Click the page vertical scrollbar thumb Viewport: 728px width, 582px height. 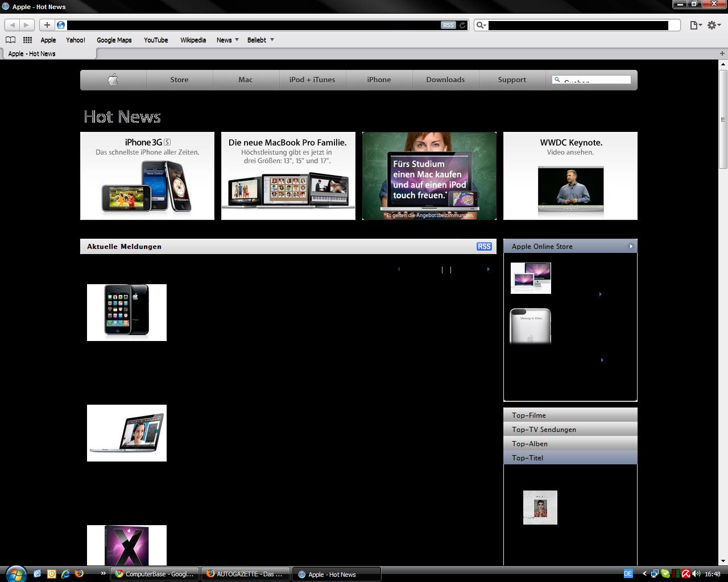(723, 119)
